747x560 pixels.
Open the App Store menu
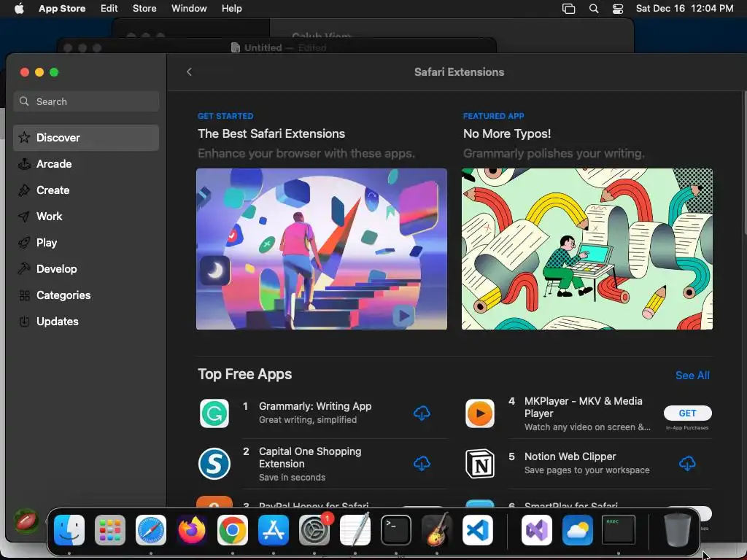click(x=62, y=9)
